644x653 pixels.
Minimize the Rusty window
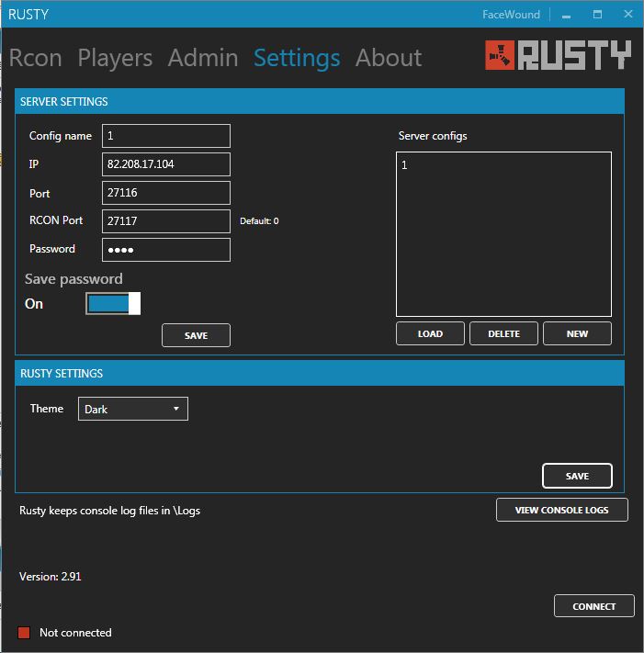coord(566,15)
